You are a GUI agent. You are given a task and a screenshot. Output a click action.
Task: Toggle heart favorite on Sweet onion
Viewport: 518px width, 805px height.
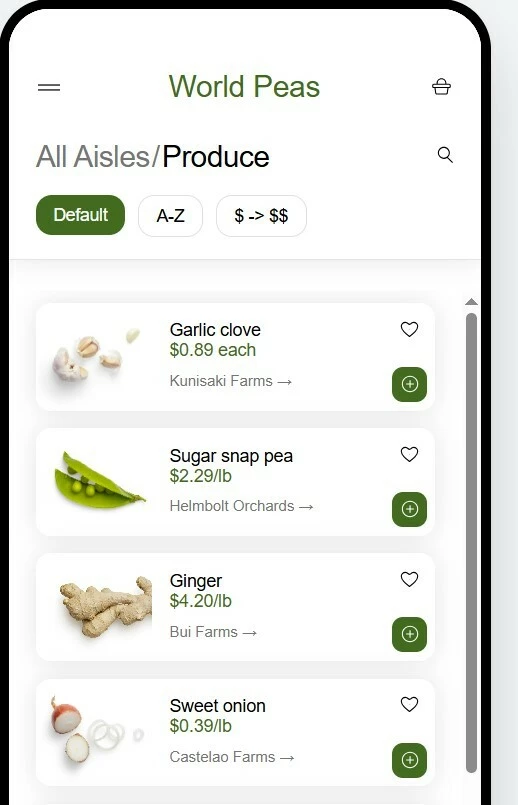(409, 704)
